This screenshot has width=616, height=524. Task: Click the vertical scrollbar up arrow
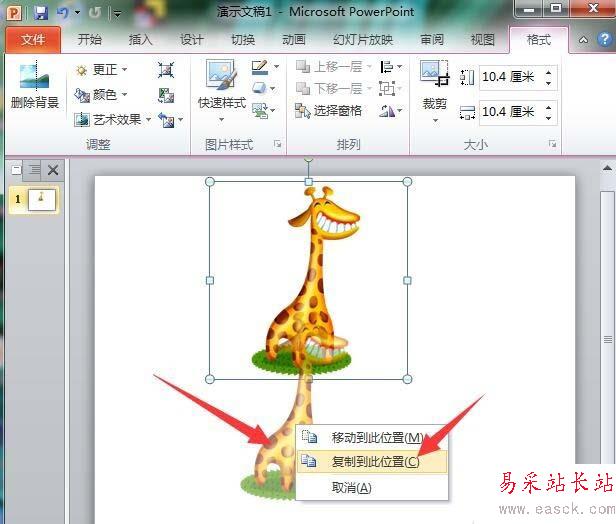pyautogui.click(x=607, y=169)
